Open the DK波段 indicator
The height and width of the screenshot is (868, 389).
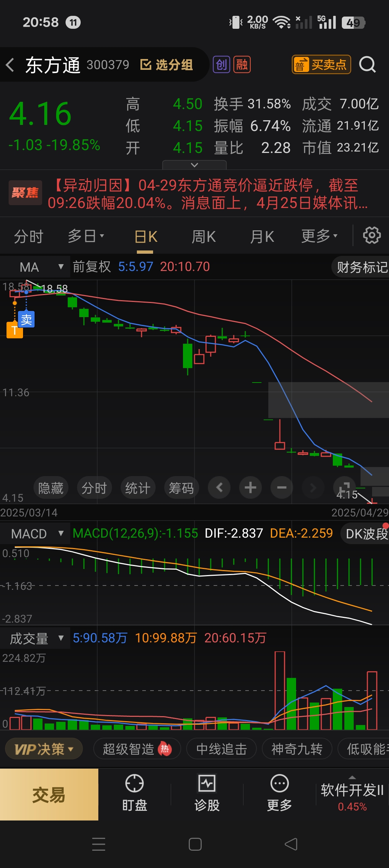pos(365,533)
